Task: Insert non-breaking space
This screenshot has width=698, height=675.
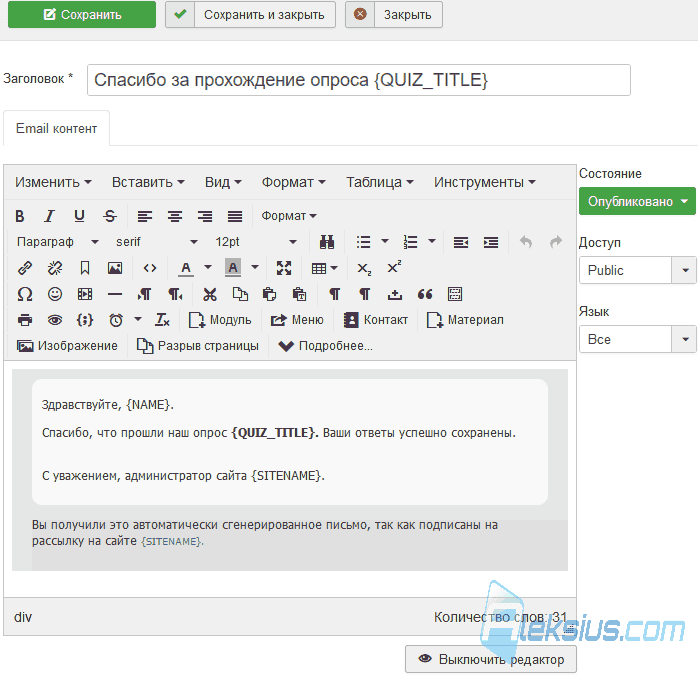Action: click(x=395, y=294)
